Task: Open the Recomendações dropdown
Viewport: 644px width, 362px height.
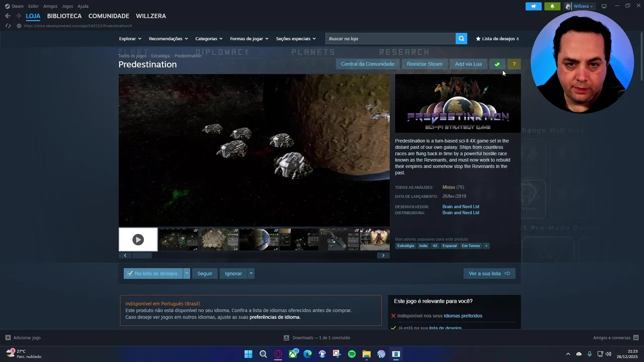Action: tap(168, 39)
